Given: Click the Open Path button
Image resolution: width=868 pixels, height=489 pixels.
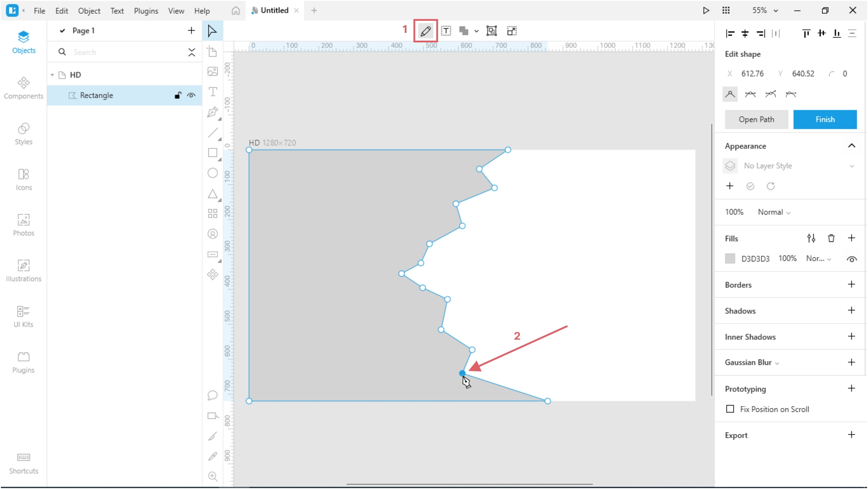Looking at the screenshot, I should point(757,119).
